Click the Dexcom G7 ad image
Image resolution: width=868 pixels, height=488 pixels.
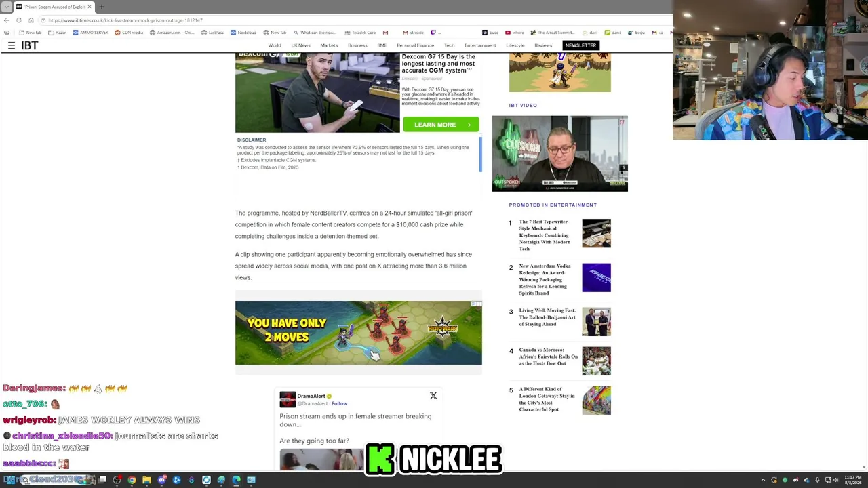317,92
